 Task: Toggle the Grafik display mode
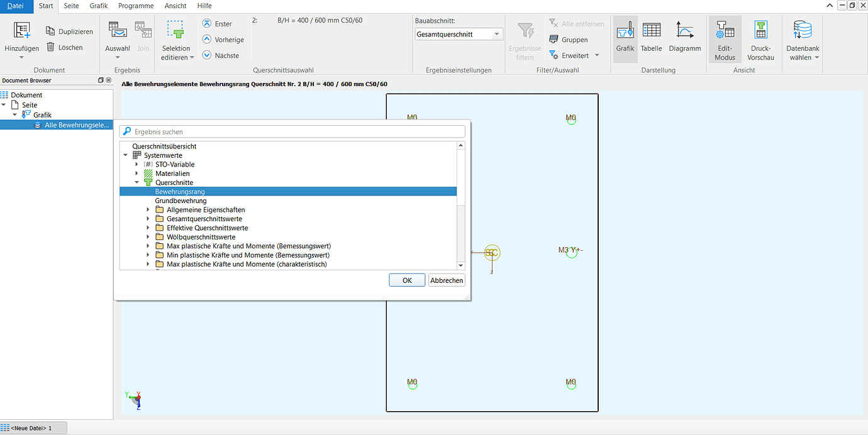625,36
